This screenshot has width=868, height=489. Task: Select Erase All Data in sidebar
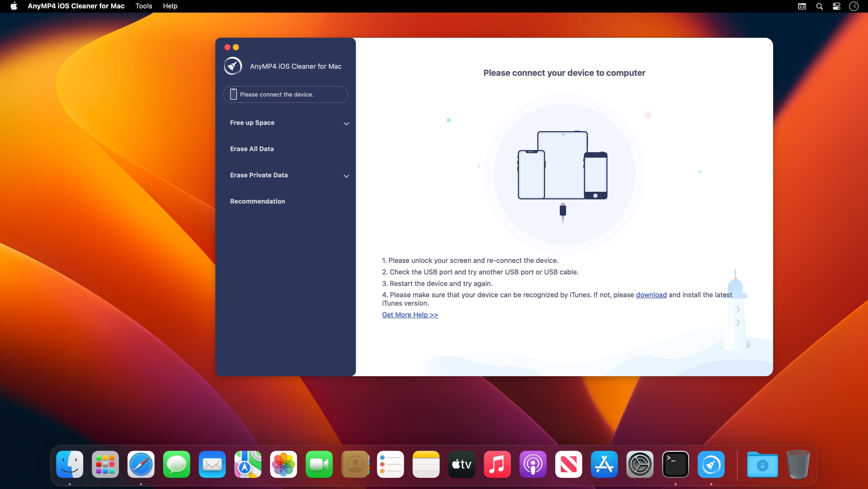(x=252, y=149)
